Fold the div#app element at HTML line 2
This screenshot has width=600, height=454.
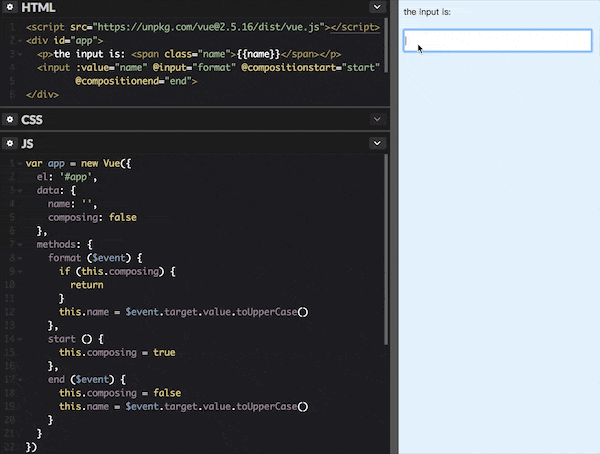coord(20,41)
